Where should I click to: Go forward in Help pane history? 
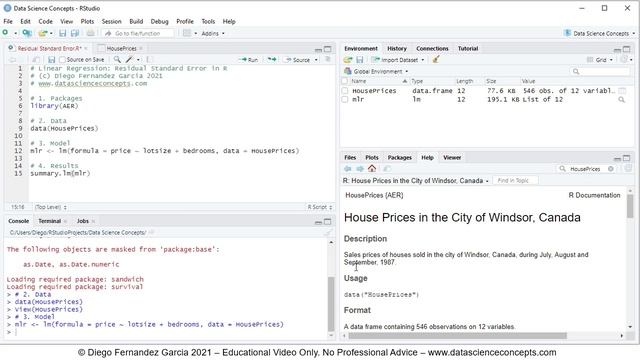[x=360, y=169]
